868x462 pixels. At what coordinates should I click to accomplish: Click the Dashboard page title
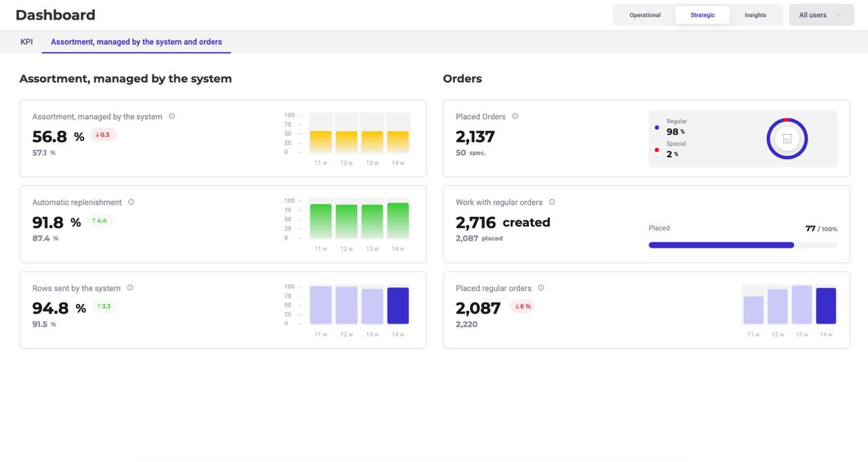click(56, 15)
